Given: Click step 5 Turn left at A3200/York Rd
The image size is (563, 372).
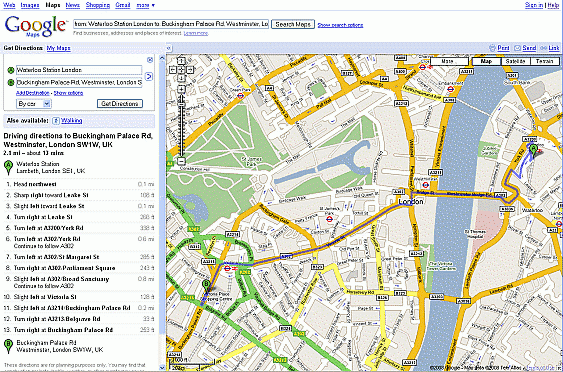Looking at the screenshot, I should pyautogui.click(x=79, y=228).
